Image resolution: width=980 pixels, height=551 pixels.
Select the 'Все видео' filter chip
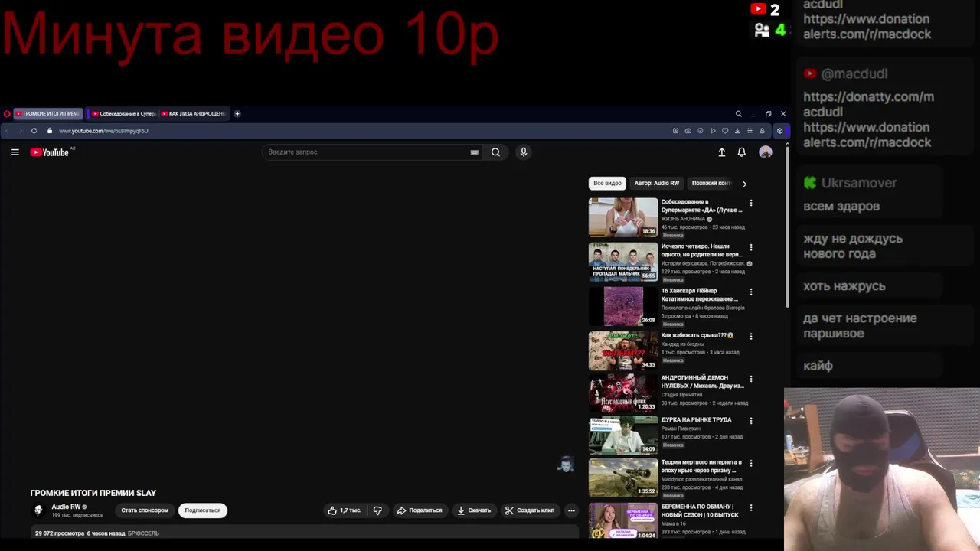tap(607, 184)
